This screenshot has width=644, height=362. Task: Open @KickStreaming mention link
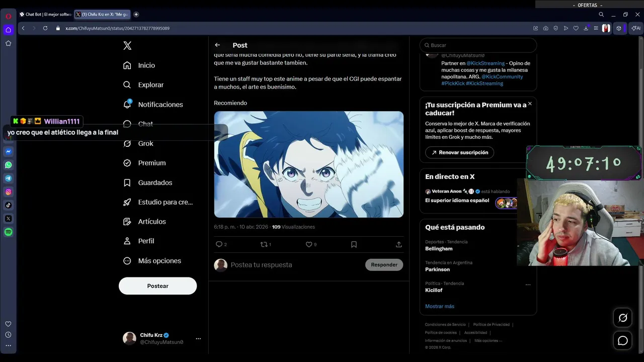pos(486,63)
